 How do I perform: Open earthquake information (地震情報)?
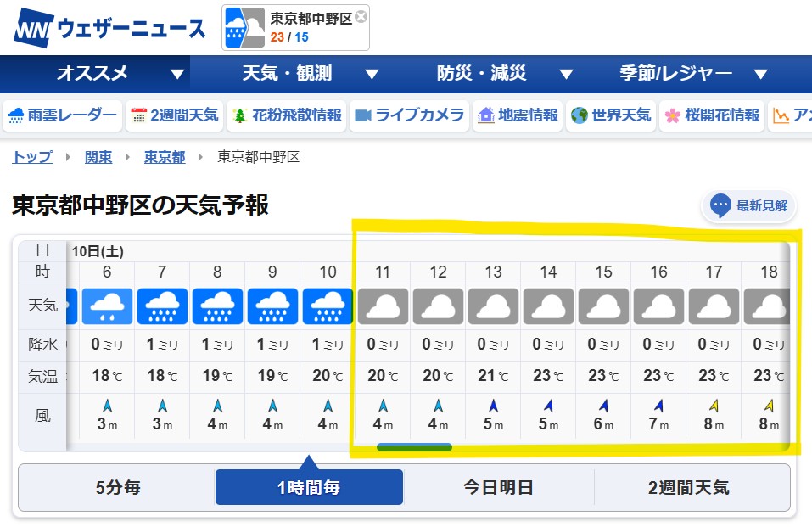click(518, 115)
